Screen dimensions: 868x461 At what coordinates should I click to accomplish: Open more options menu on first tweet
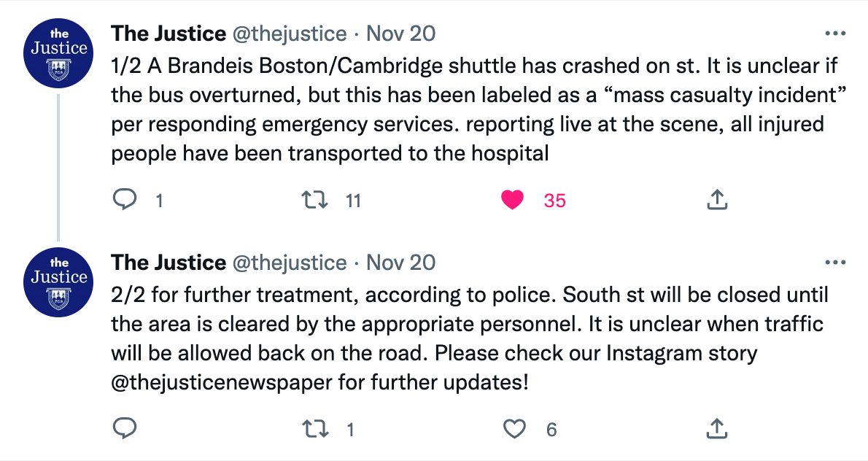pyautogui.click(x=834, y=34)
